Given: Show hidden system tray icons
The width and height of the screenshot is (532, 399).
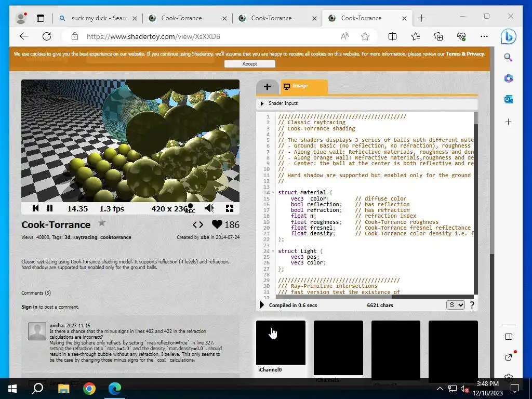Looking at the screenshot, I should [440, 389].
